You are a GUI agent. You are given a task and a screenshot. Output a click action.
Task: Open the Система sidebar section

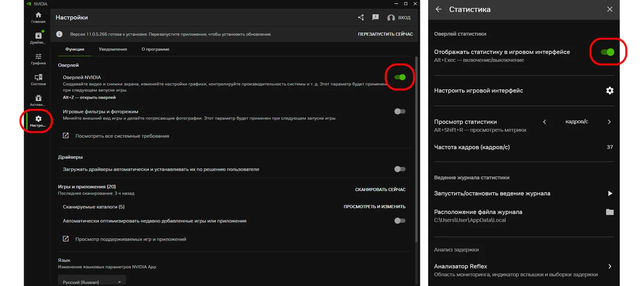coord(38,80)
